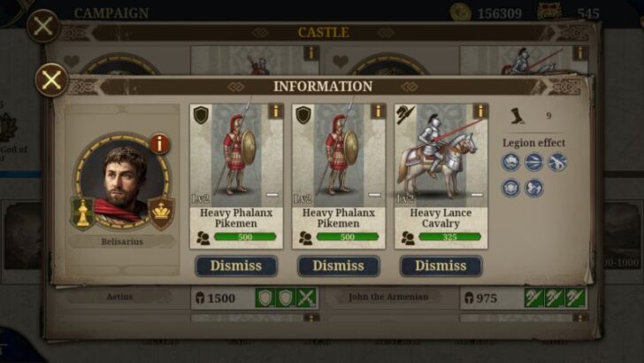Select first legion effect icon

(510, 162)
